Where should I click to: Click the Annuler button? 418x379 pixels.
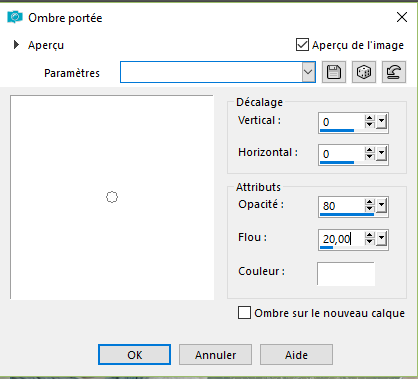[215, 355]
